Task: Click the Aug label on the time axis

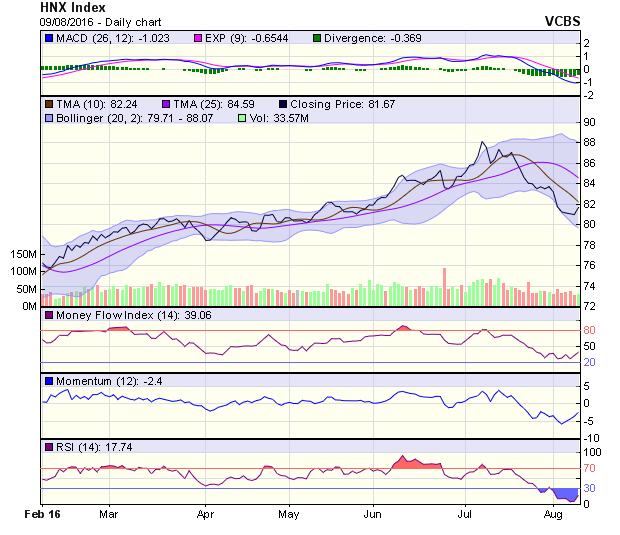Action: pos(551,514)
